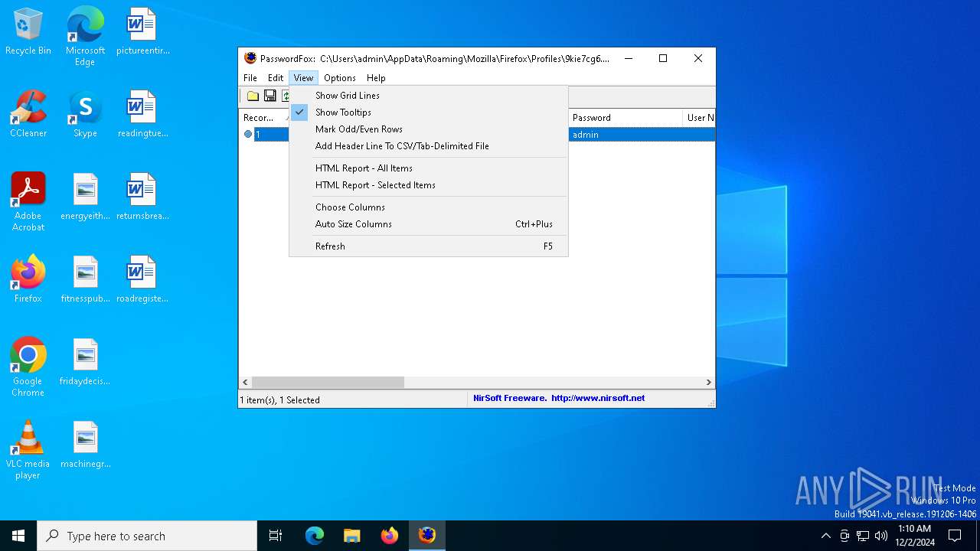The image size is (980, 551).
Task: Close the open View menu
Action: tap(303, 78)
